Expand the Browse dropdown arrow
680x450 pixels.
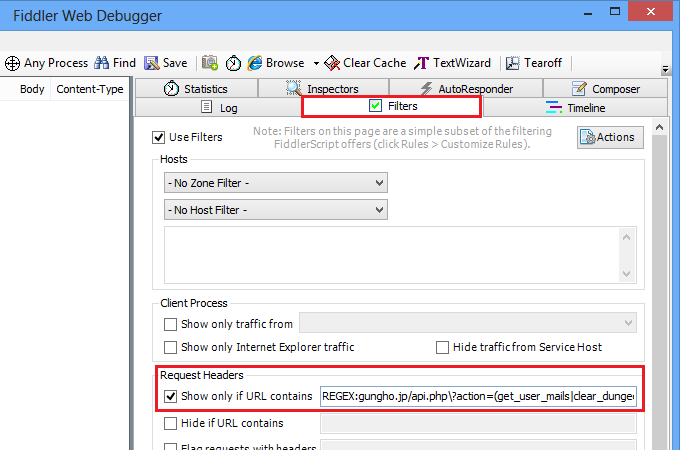[x=316, y=63]
